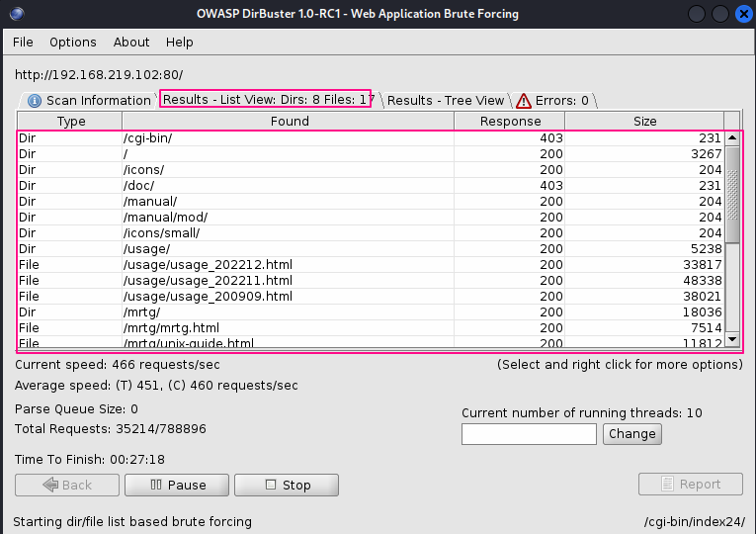Screen dimensions: 756x534
Task: Stop the running scan
Action: (287, 485)
